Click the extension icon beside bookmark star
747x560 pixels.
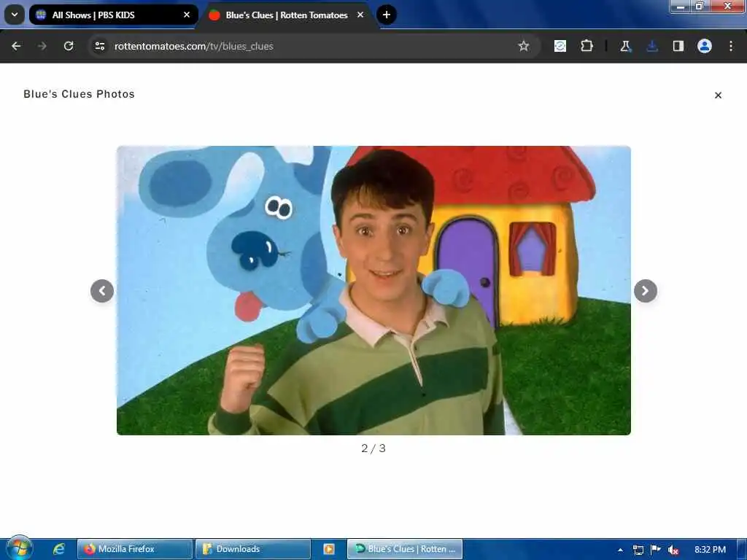click(x=560, y=46)
